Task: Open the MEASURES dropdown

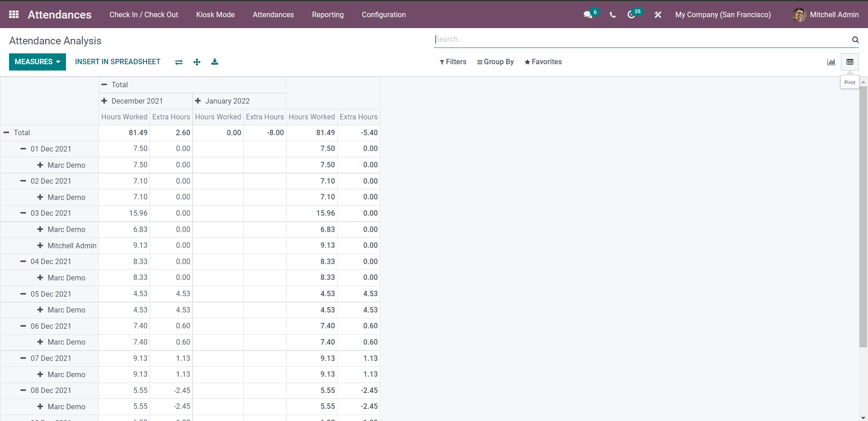Action: 38,62
